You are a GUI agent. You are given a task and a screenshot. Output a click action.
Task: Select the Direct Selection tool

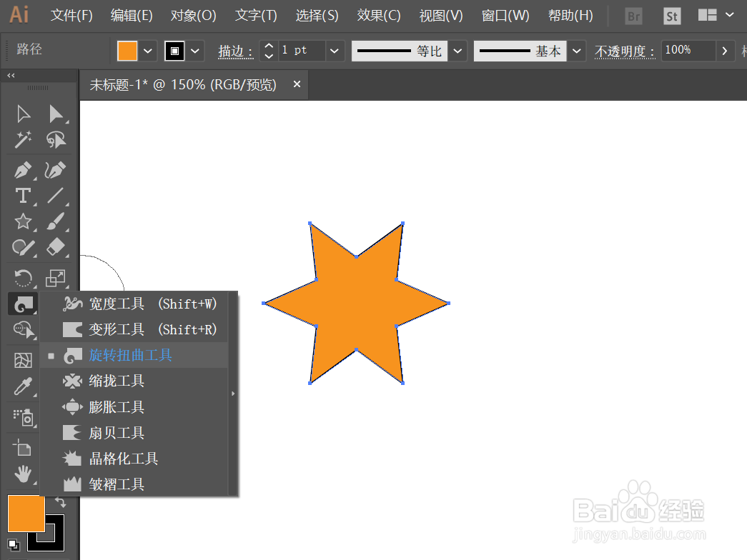coord(56,113)
